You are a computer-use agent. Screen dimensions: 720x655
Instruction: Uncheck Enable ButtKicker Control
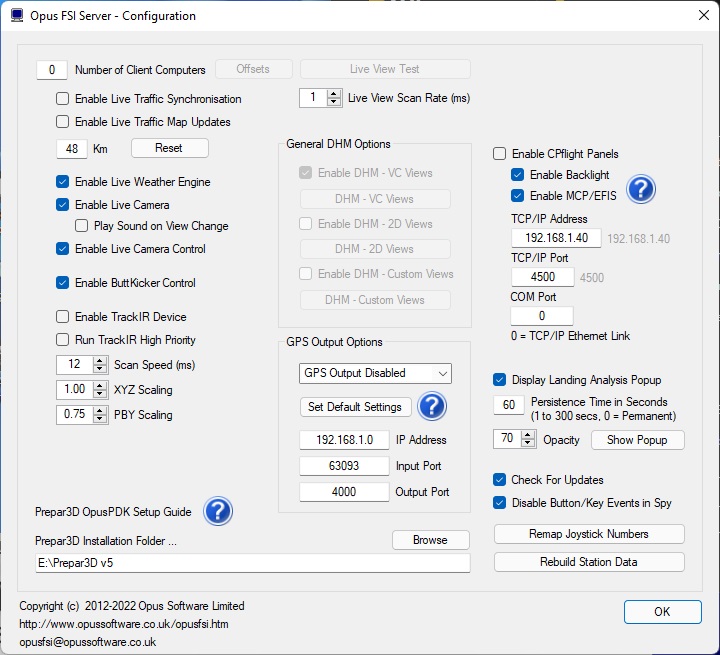[62, 283]
